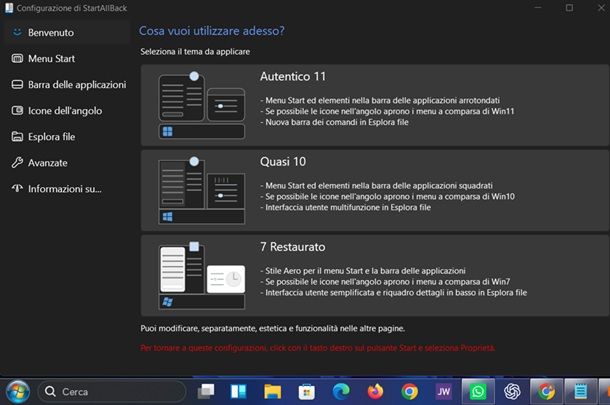This screenshot has height=405, width=610.
Task: Click the Benvenuto smiley icon
Action: pyautogui.click(x=17, y=32)
